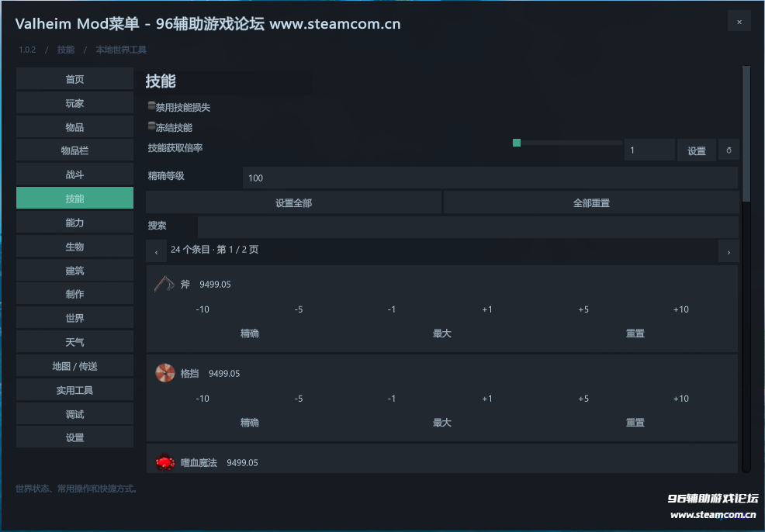This screenshot has width=765, height=532.
Task: Go to previous page with left arrow
Action: point(156,251)
